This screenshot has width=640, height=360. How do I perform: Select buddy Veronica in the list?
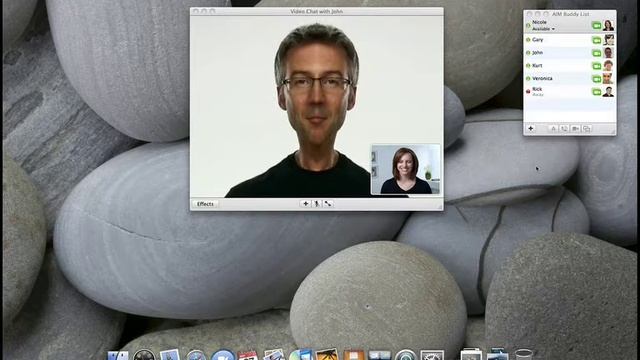point(569,78)
